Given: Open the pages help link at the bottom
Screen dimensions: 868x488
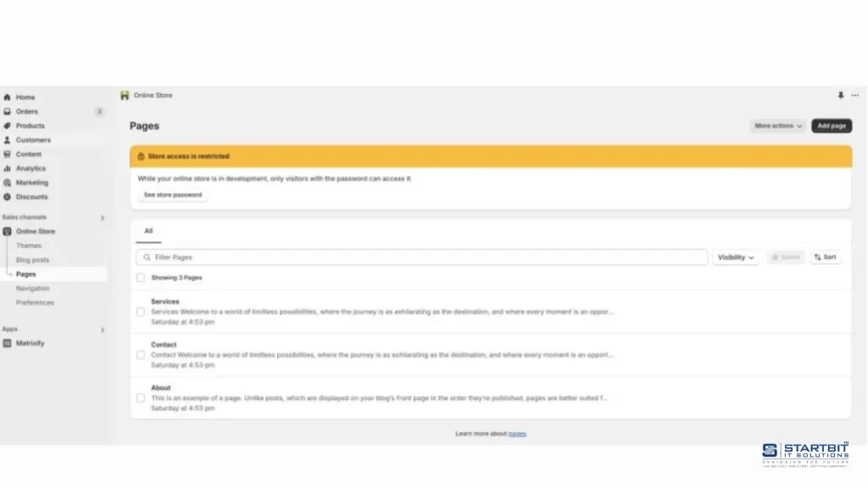Looking at the screenshot, I should [518, 432].
